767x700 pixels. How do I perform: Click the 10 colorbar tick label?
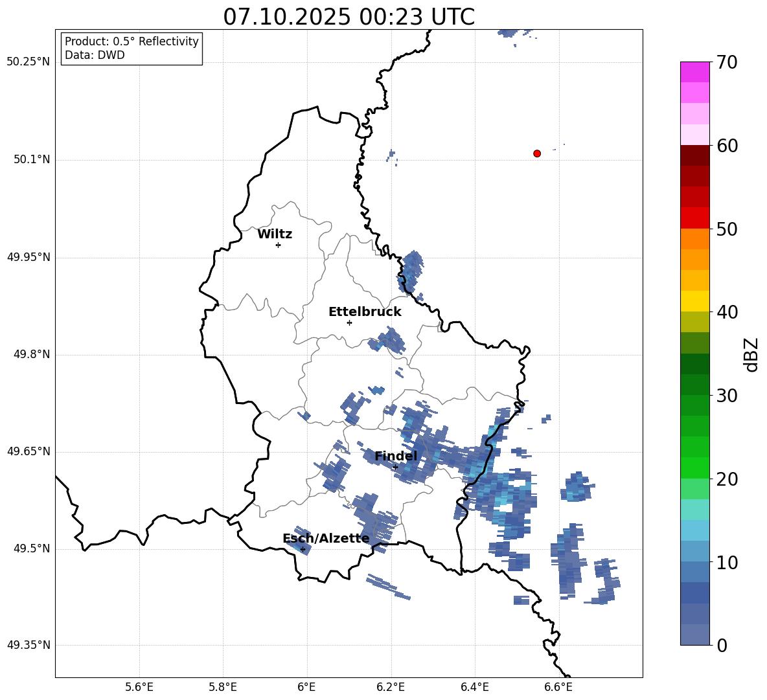tap(727, 562)
